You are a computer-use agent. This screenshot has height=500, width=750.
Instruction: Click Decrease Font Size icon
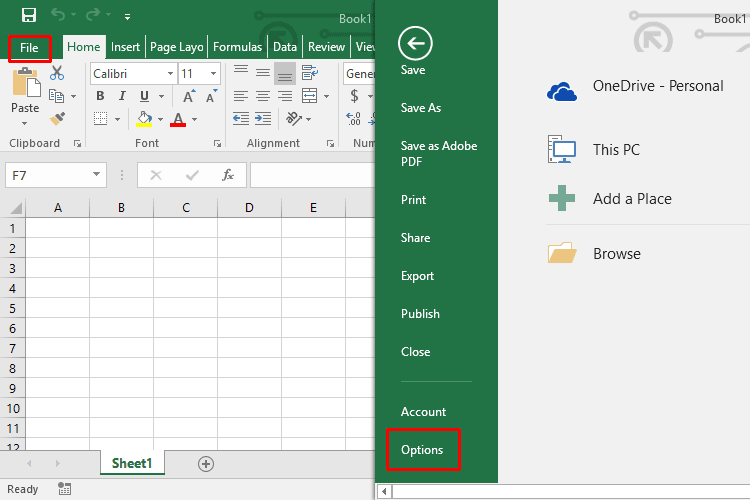(x=211, y=96)
